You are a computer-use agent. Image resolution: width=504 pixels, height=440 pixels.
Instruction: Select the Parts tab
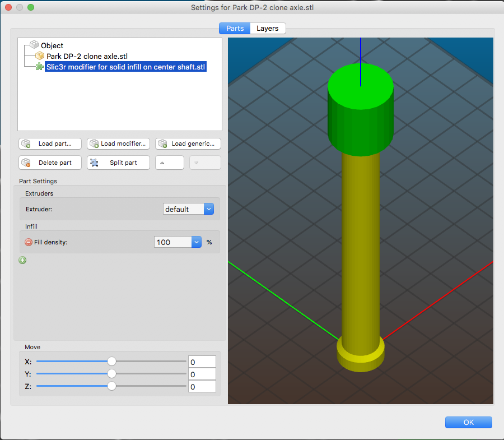[235, 28]
